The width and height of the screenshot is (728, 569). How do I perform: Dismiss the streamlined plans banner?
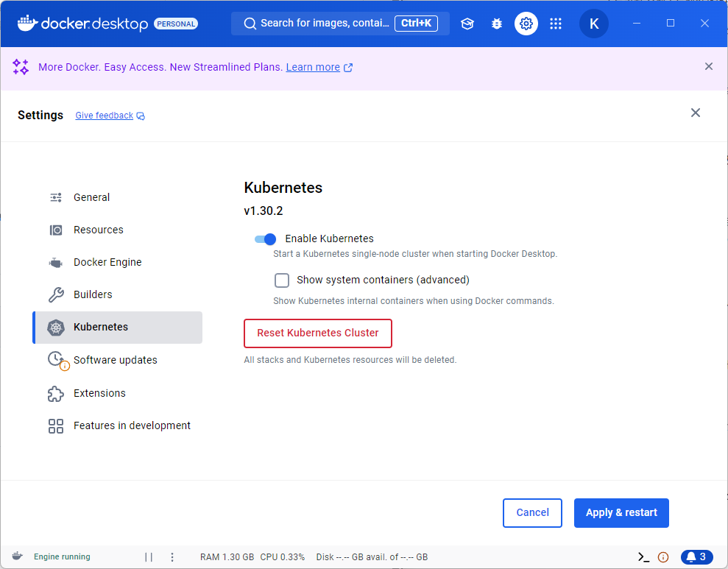pyautogui.click(x=709, y=66)
